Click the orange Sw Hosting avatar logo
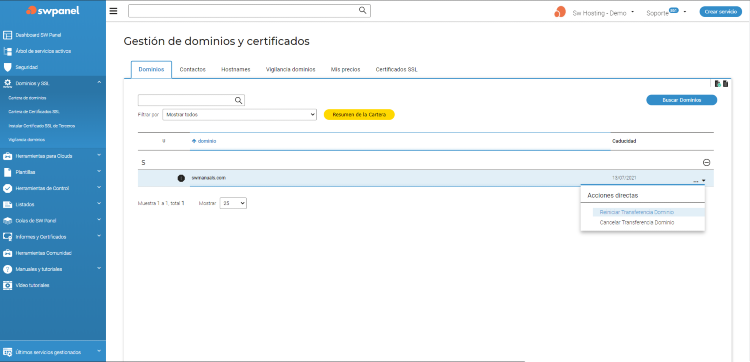 coord(560,12)
